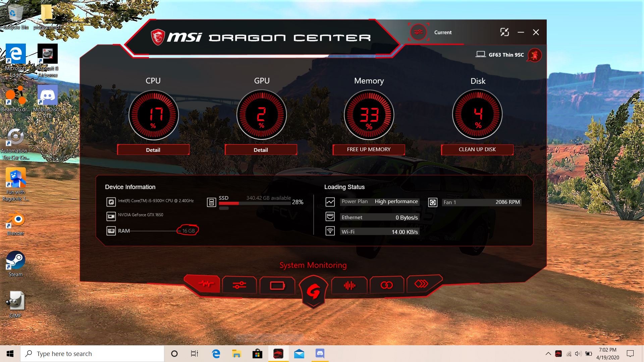The width and height of the screenshot is (644, 362).
Task: Click the Microsoft Edge desktop shortcut
Action: pos(15,61)
